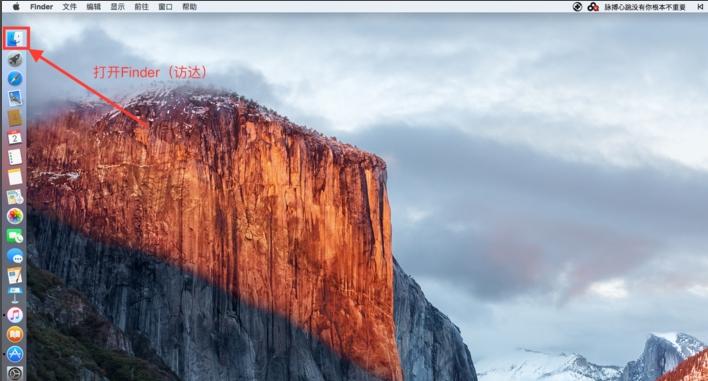Open the 显示 menu
The width and height of the screenshot is (708, 381).
(x=117, y=7)
